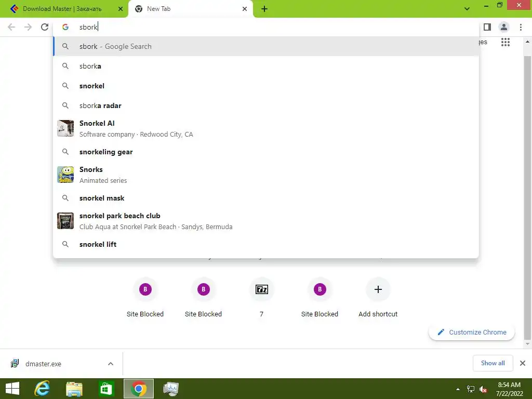Close the New Tab tab
Screen dimensions: 532x399
tap(245, 9)
